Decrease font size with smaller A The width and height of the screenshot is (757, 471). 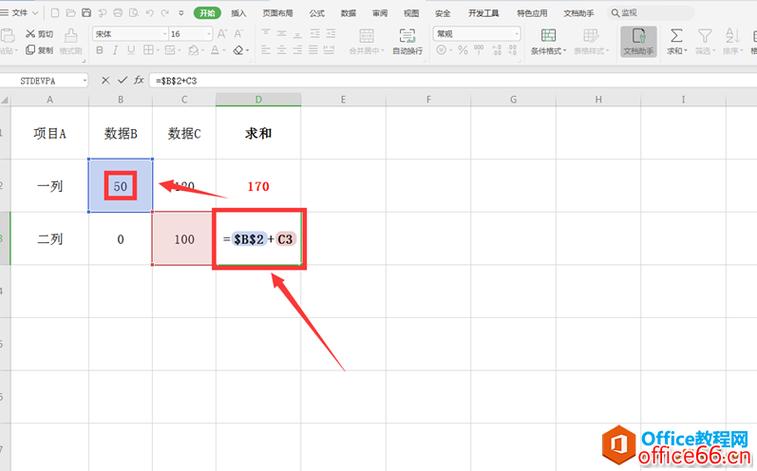[238, 34]
